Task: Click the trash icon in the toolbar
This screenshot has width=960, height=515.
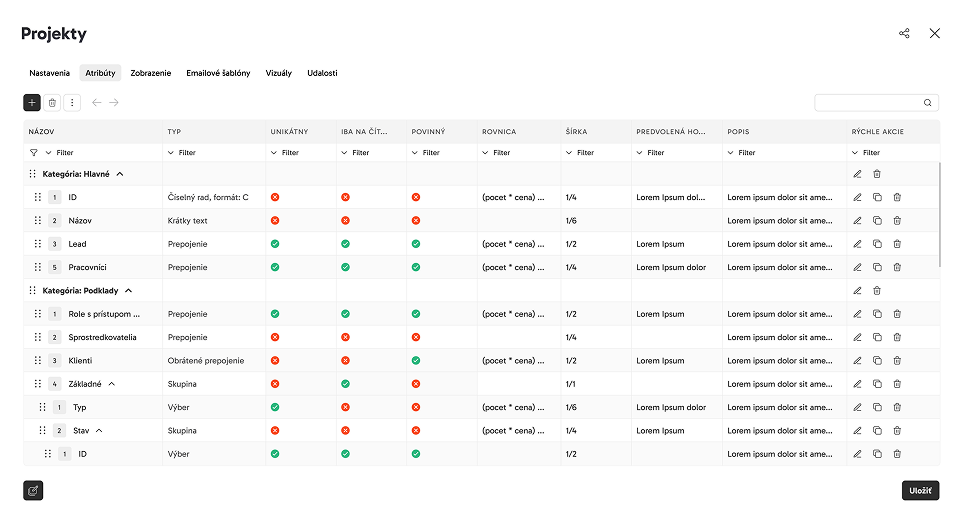Action: [x=52, y=103]
